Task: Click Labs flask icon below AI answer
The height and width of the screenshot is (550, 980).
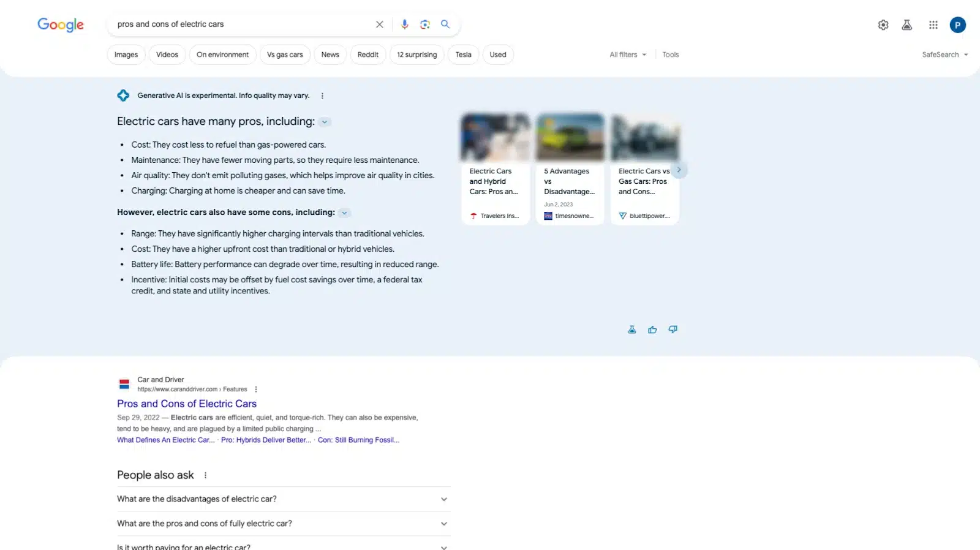Action: tap(632, 330)
